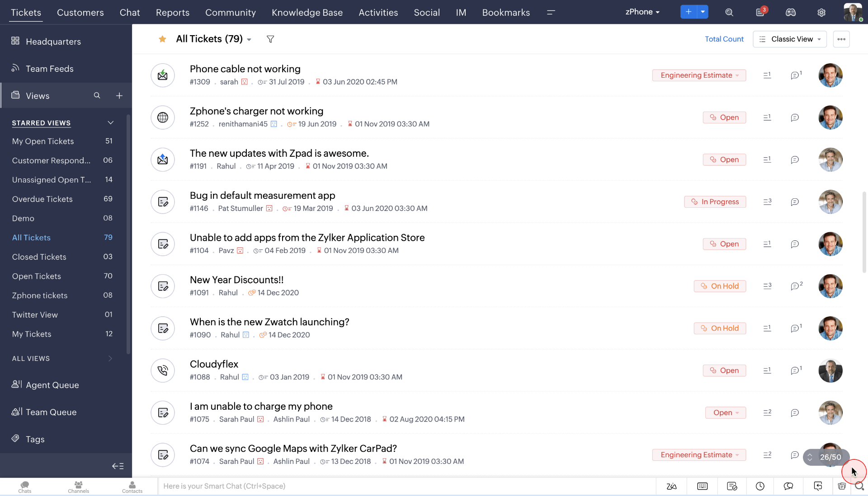868x496 pixels.
Task: Select the Reports tab in navigation
Action: [173, 12]
